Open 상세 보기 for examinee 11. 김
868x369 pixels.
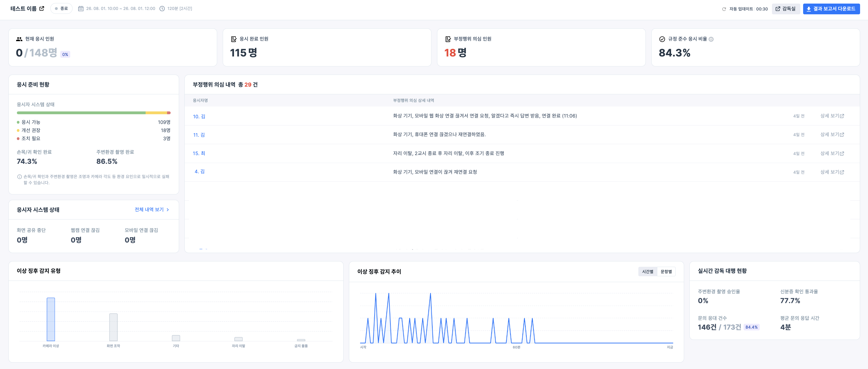pyautogui.click(x=832, y=134)
